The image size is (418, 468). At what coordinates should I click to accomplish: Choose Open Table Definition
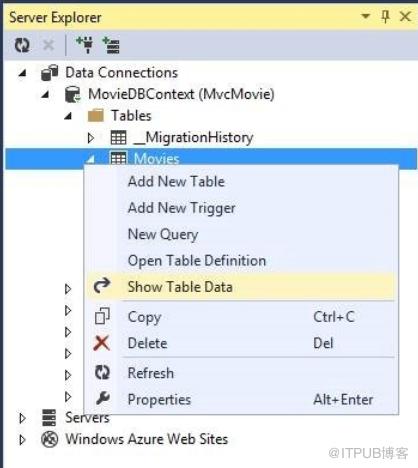[x=197, y=260]
